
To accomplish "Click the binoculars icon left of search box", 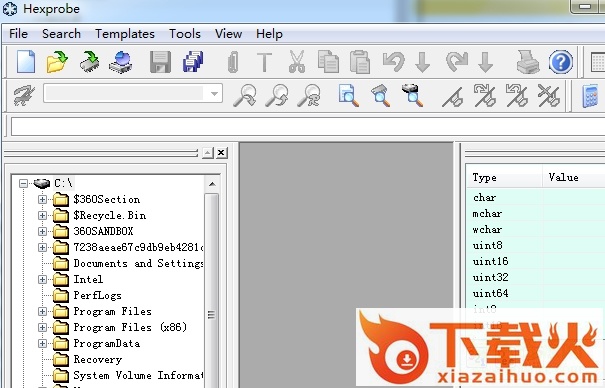I will click(24, 95).
